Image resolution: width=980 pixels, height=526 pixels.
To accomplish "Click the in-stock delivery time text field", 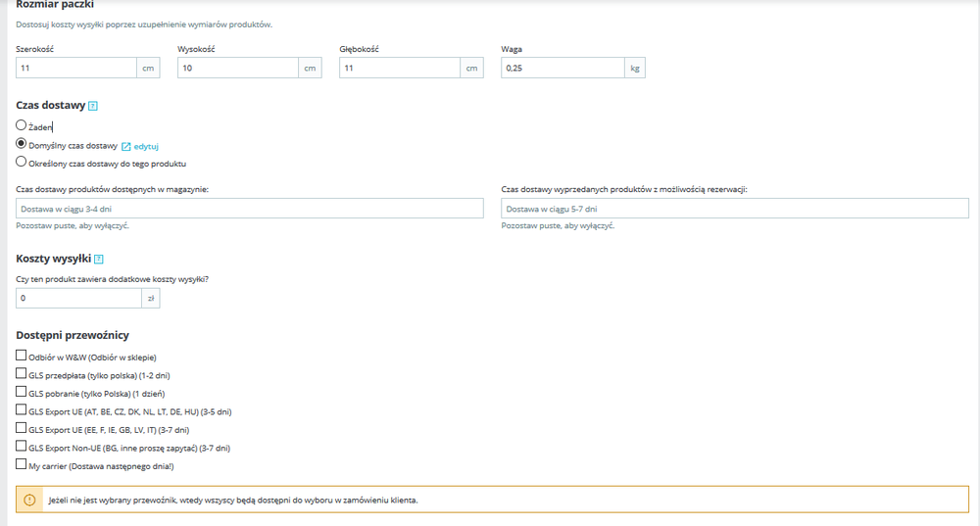I will click(250, 209).
